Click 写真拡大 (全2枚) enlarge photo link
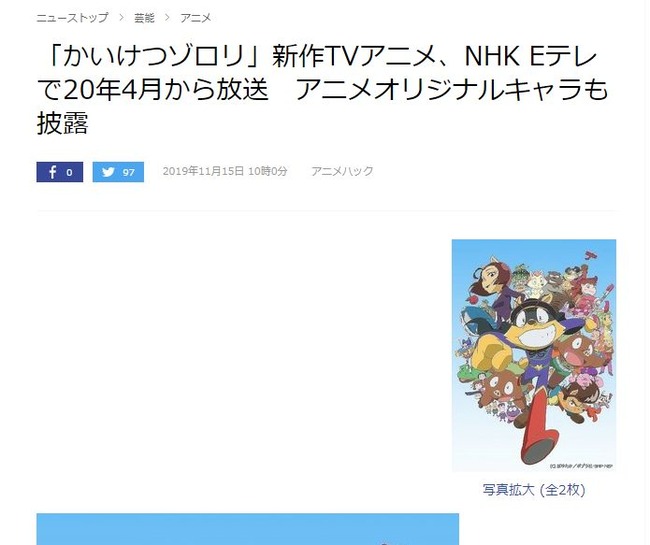The height and width of the screenshot is (545, 650). click(x=534, y=490)
